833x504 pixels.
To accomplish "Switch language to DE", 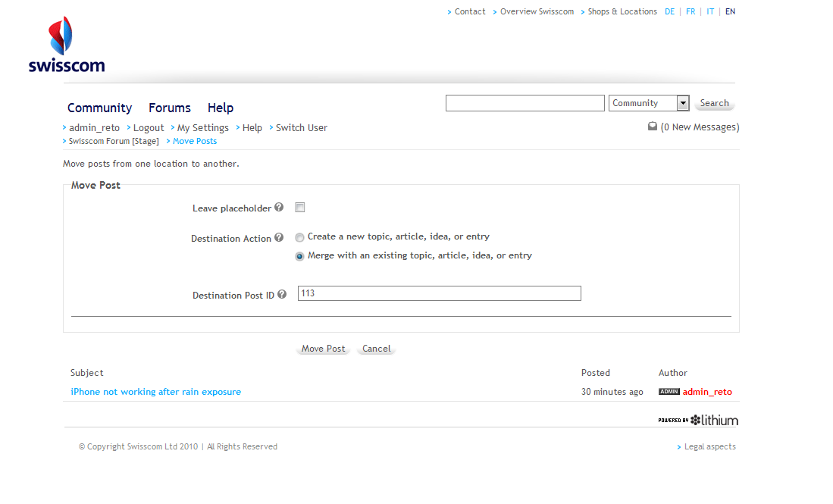I will pos(669,11).
